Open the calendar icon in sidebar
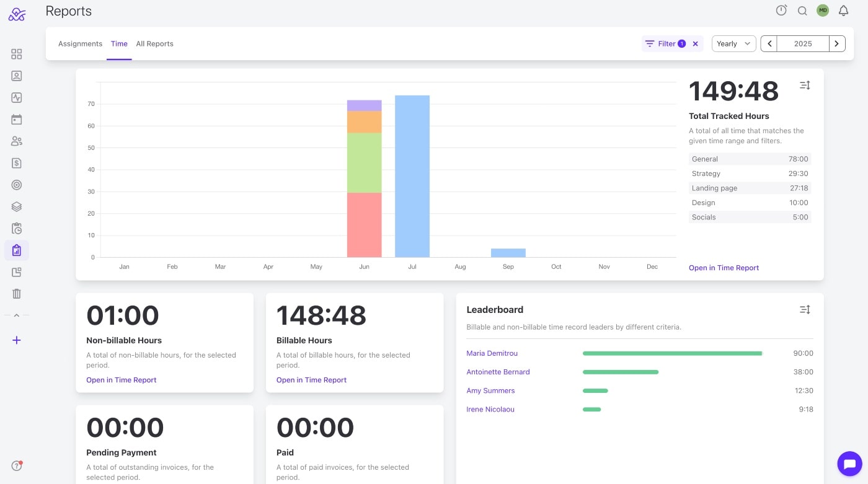The height and width of the screenshot is (484, 868). point(17,120)
